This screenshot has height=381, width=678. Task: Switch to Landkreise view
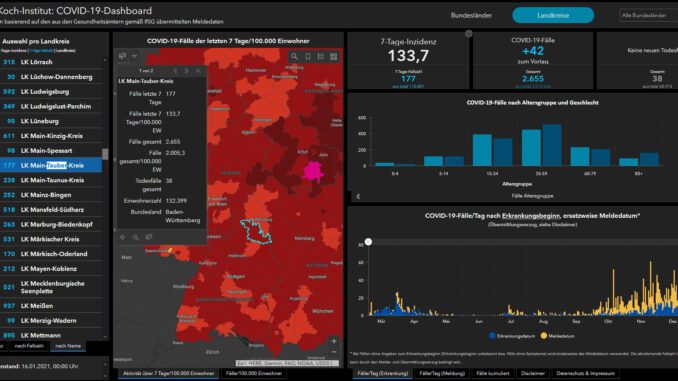click(x=553, y=15)
